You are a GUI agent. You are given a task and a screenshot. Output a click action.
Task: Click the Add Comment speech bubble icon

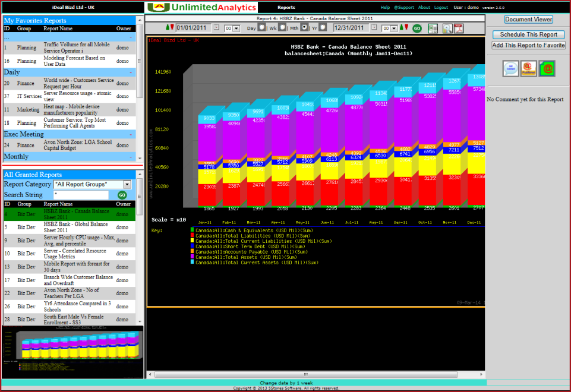tap(511, 68)
